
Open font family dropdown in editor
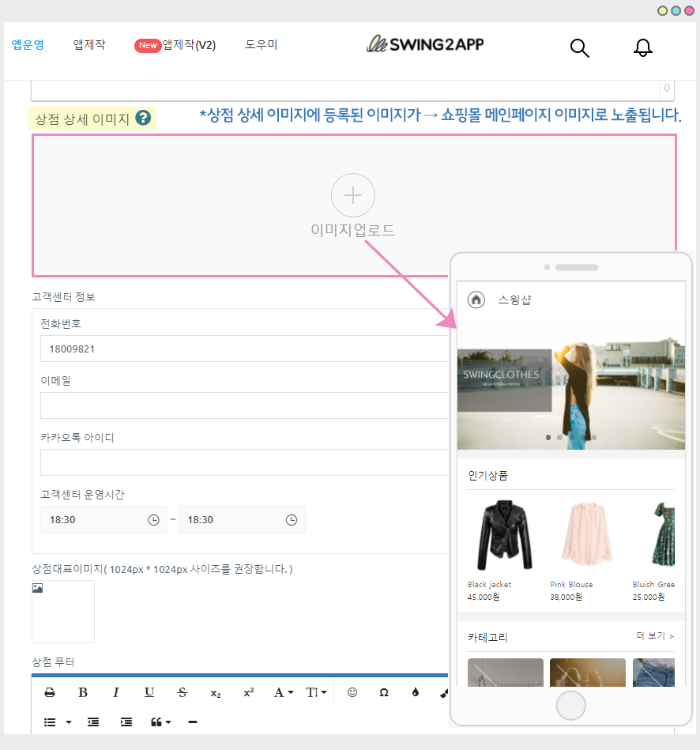[283, 692]
